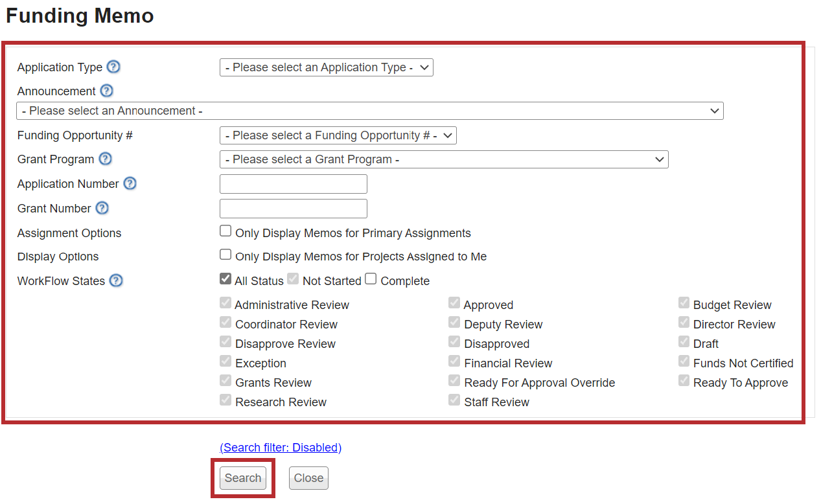Click Grant Number help icon
This screenshot has height=504, width=821.
click(102, 208)
